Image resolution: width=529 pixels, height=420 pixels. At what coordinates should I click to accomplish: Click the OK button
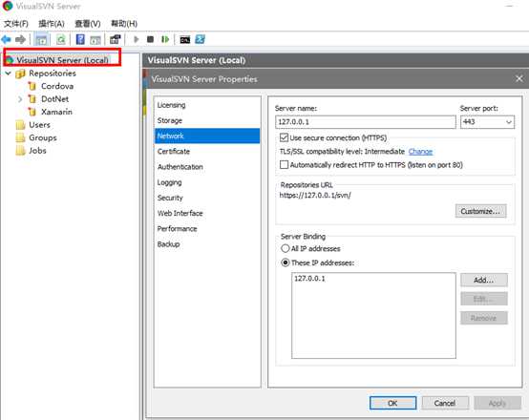point(392,403)
